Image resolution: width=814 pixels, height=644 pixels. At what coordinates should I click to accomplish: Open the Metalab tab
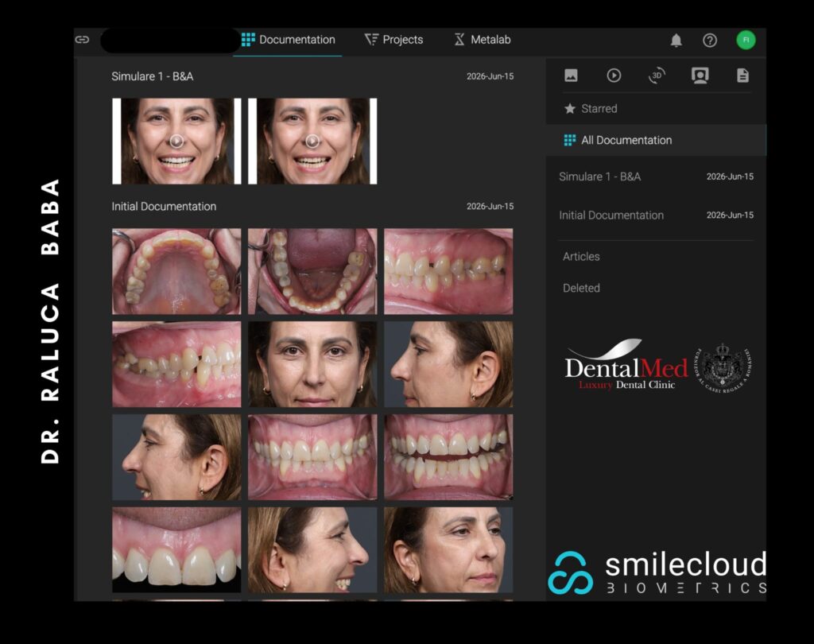tap(483, 40)
